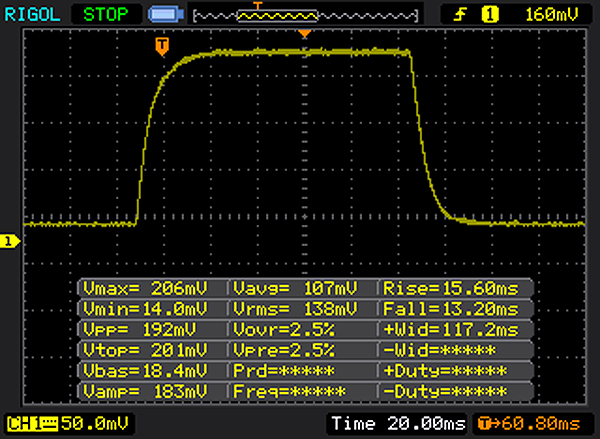Viewport: 600px width, 439px height.
Task: Click the -Wid=***** measurement
Action: click(439, 350)
